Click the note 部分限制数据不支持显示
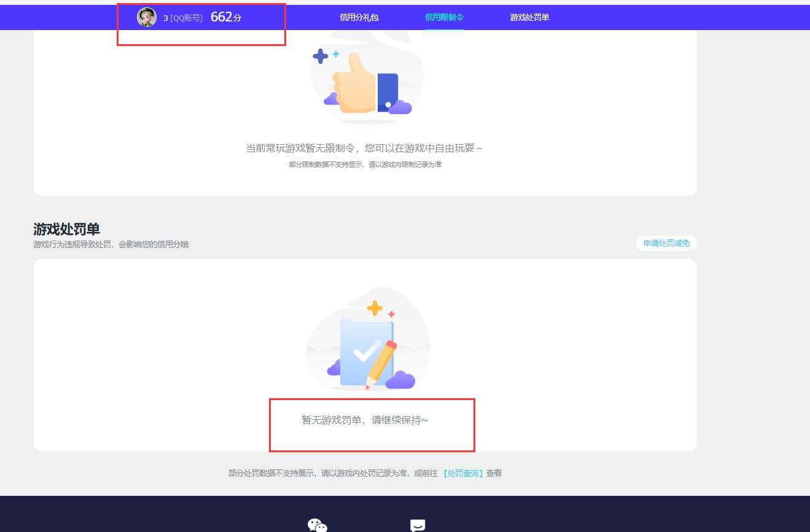Viewport: 810px width, 532px height. click(327, 165)
